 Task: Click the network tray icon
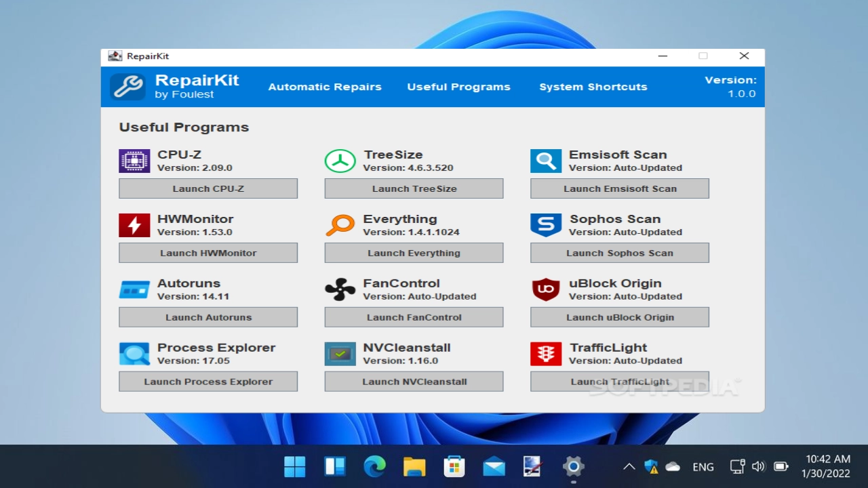[738, 466]
